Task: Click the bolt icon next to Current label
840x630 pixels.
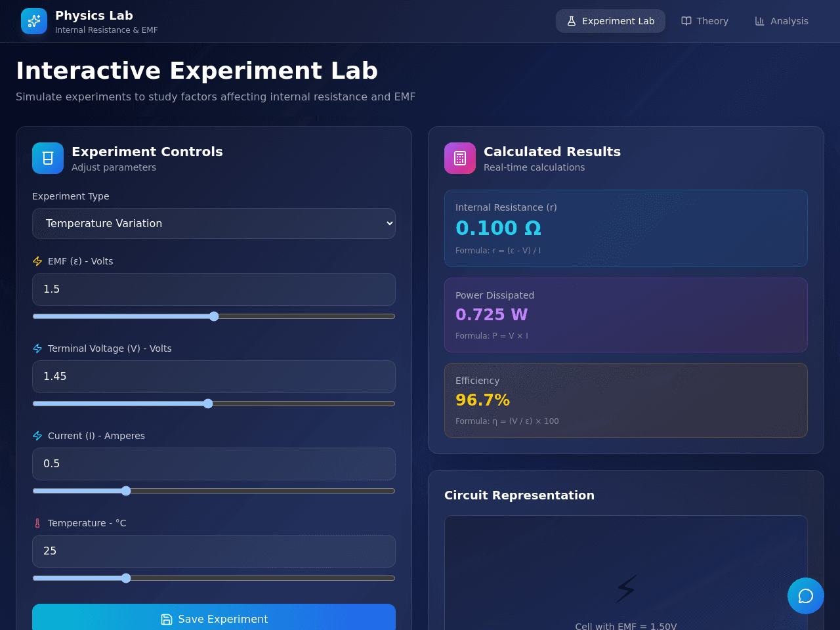Action: [x=37, y=436]
